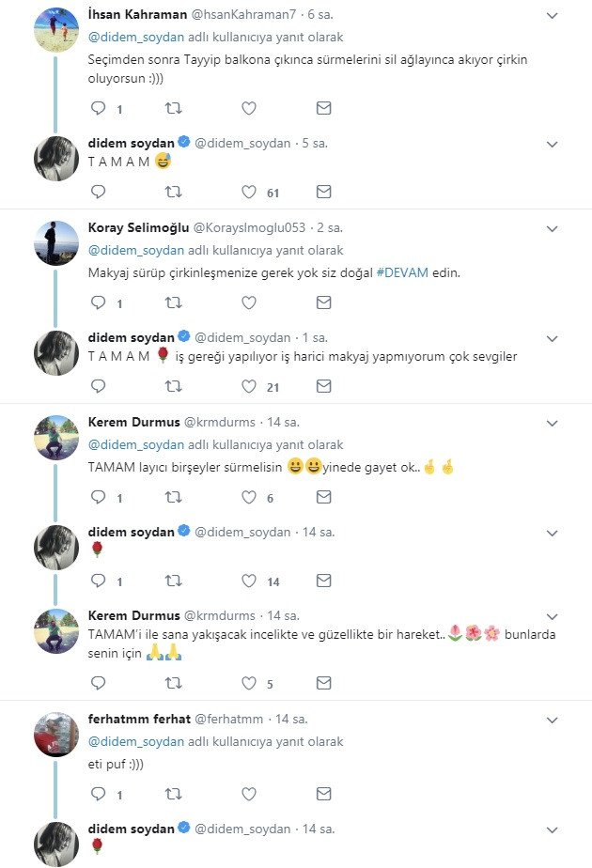Viewport: 592px width, 868px height.
Task: Reply to İhsan Kahraman's tweet
Action: 99,109
